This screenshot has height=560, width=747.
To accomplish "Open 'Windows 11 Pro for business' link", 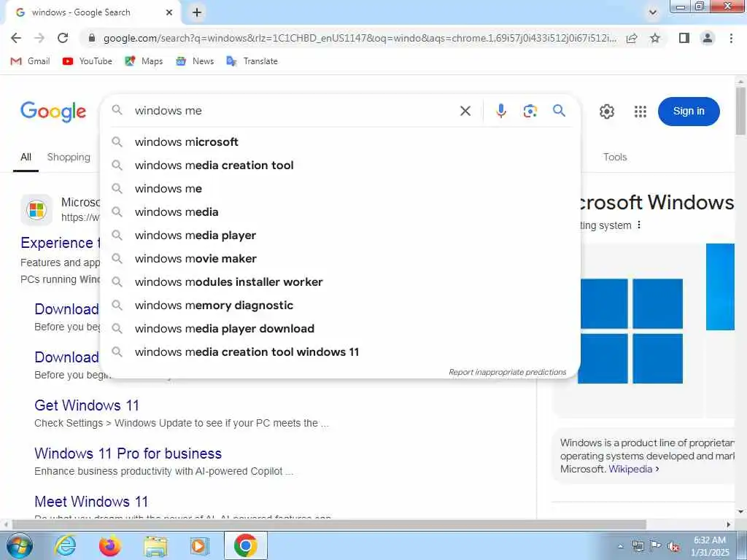I will point(128,454).
